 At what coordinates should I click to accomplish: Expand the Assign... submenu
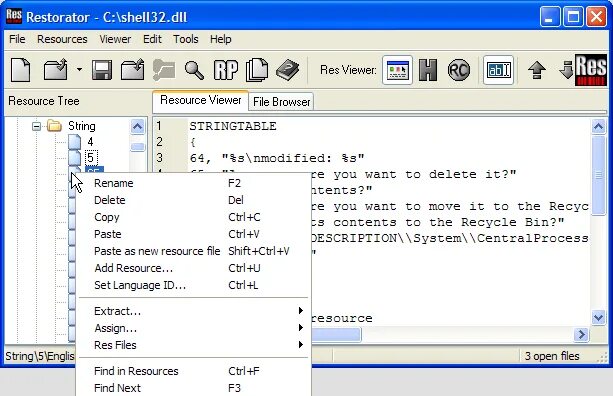pos(194,328)
